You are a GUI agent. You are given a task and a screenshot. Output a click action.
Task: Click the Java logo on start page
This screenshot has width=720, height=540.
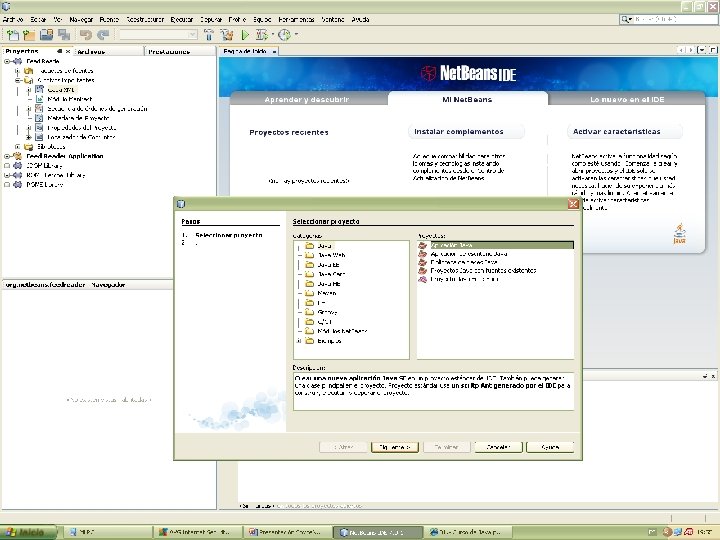tap(680, 234)
